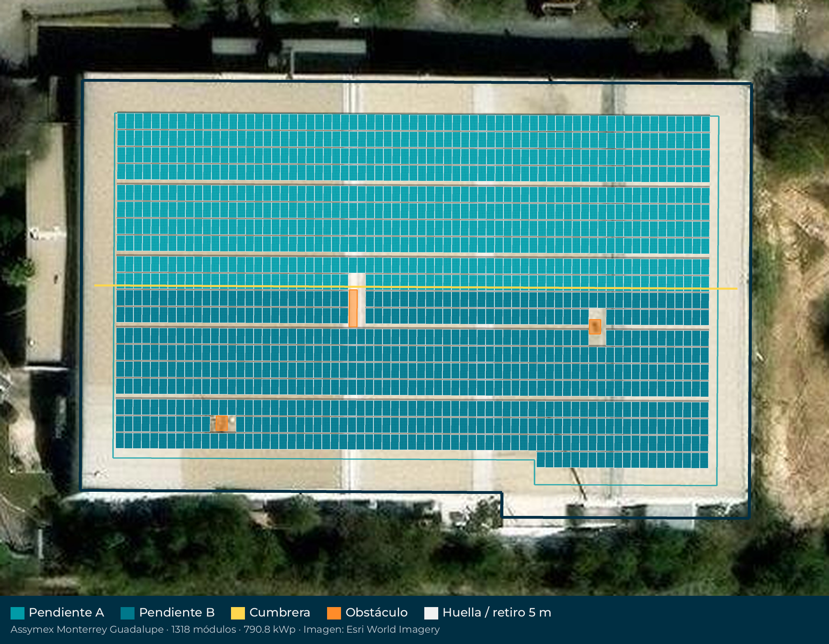This screenshot has width=829, height=644.
Task: Click the yellow ridge line across the roof
Action: click(x=416, y=287)
